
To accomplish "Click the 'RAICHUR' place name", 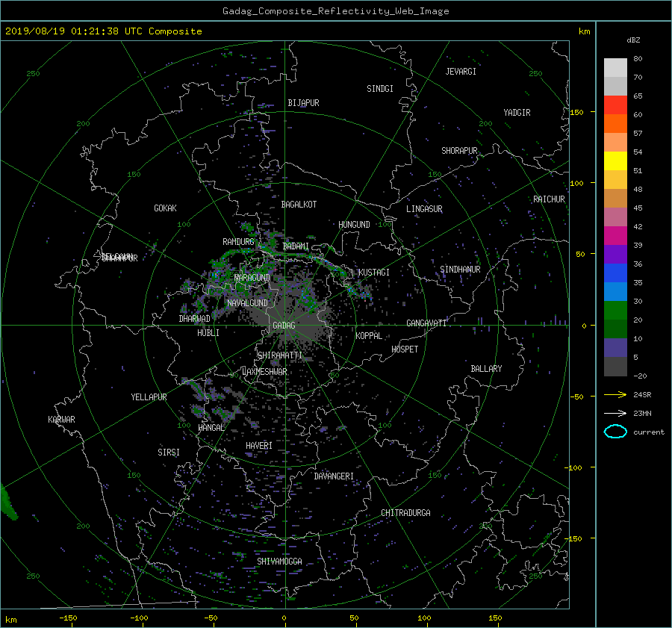I will click(x=549, y=199).
